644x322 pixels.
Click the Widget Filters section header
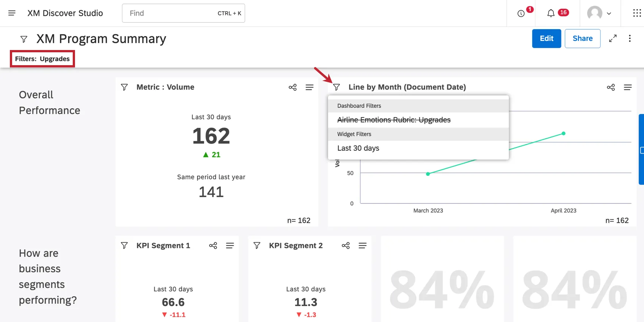[354, 134]
